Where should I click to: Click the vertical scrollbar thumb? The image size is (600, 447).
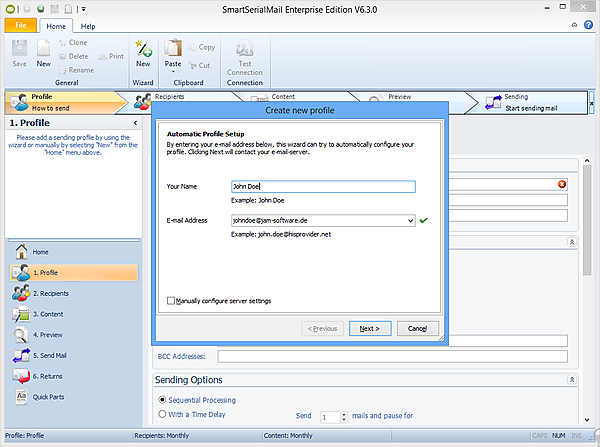pyautogui.click(x=587, y=220)
